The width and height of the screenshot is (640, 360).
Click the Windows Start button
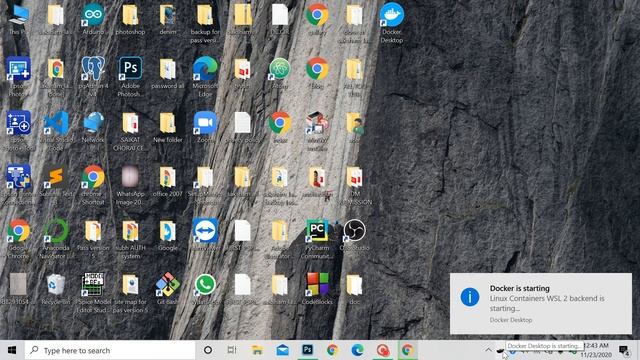pyautogui.click(x=12, y=350)
